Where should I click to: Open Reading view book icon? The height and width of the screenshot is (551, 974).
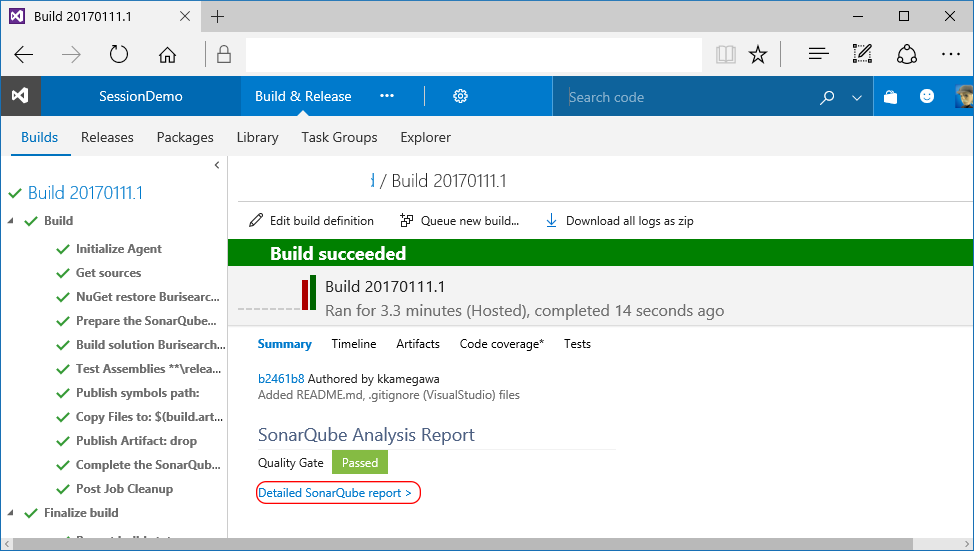pyautogui.click(x=726, y=55)
